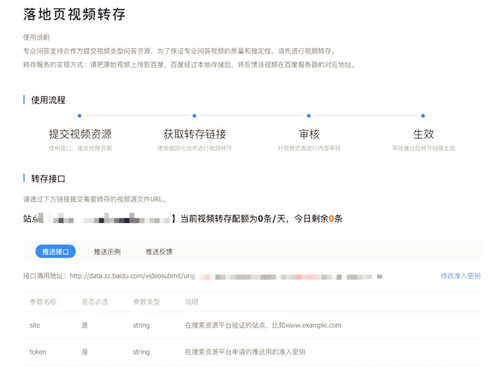Screen dimensions: 500x385
Task: Click the 修改准入密钥 link
Action: (460, 276)
